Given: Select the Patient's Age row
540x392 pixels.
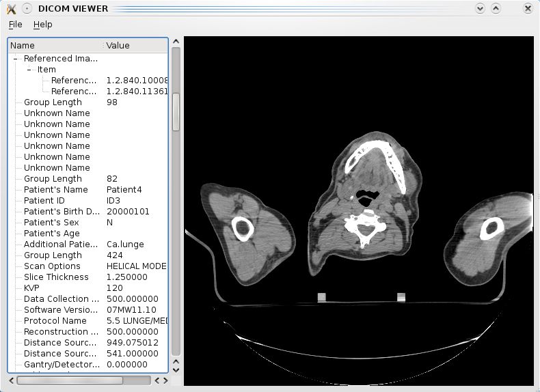Looking at the screenshot, I should (87, 234).
